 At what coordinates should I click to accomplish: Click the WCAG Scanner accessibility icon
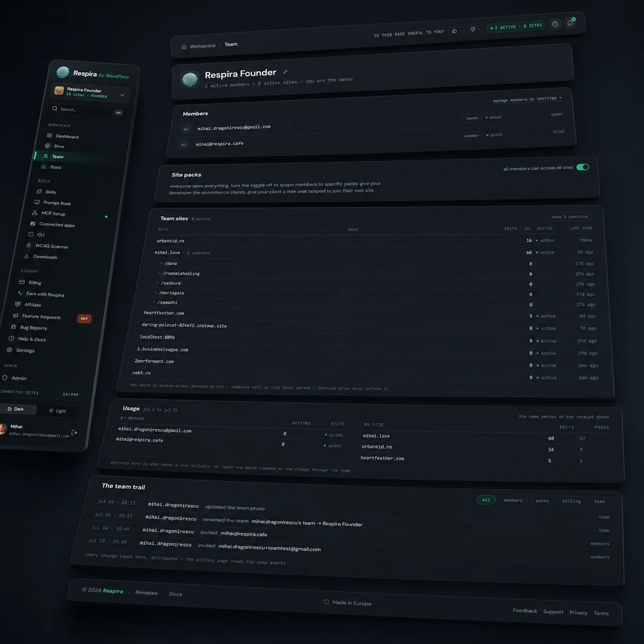coord(28,245)
